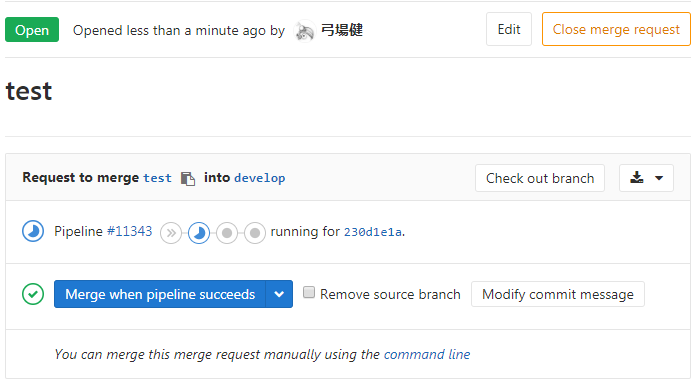The width and height of the screenshot is (698, 388).
Task: Click the last created stage icon in the pipeline
Action: pyautogui.click(x=255, y=233)
